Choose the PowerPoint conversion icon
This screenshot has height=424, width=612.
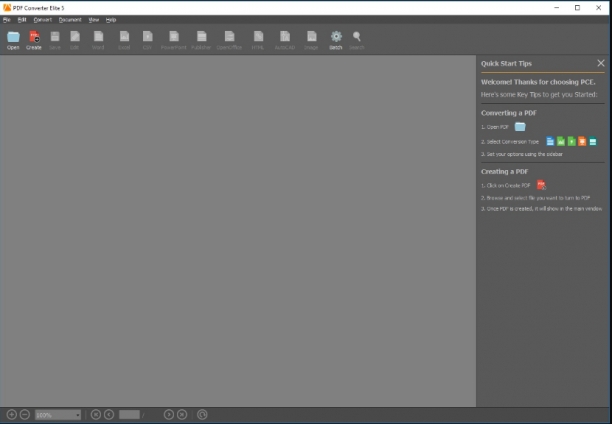174,40
